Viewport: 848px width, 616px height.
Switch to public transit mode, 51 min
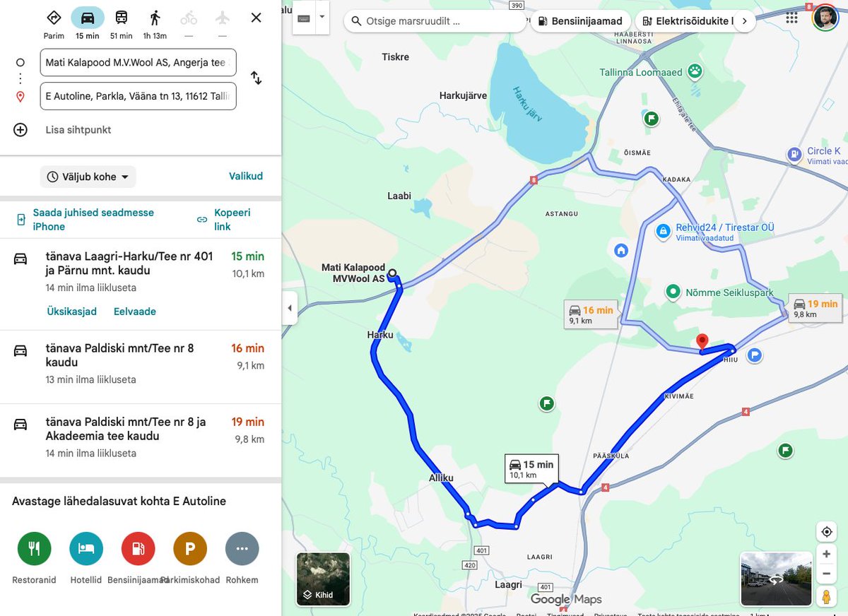pyautogui.click(x=122, y=23)
